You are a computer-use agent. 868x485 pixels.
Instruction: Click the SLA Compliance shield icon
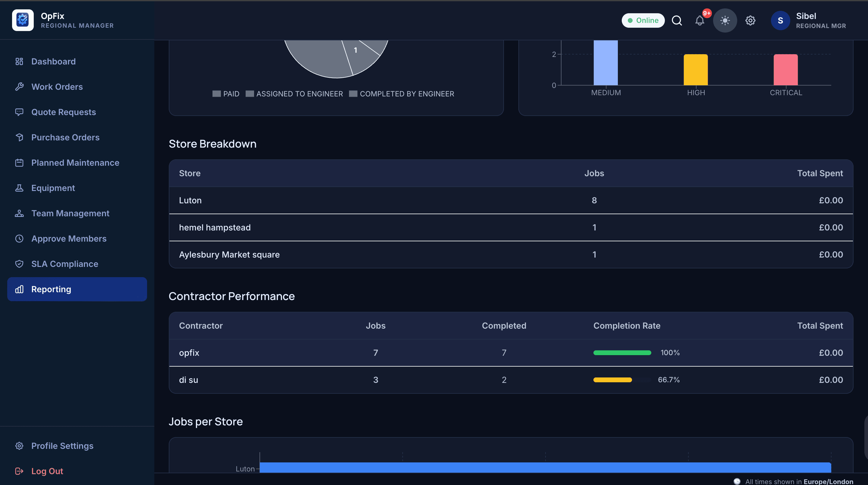(19, 264)
